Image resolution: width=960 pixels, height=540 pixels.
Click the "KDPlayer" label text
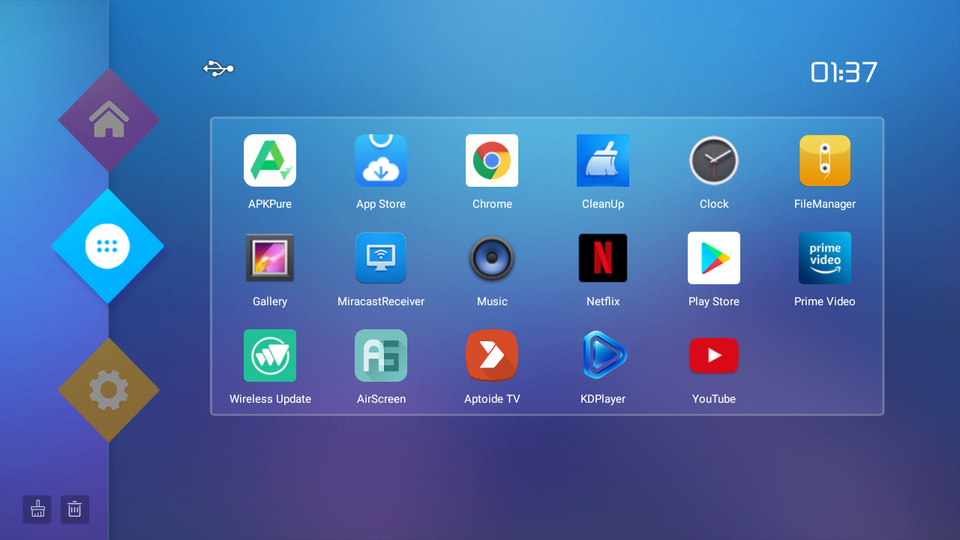(602, 399)
